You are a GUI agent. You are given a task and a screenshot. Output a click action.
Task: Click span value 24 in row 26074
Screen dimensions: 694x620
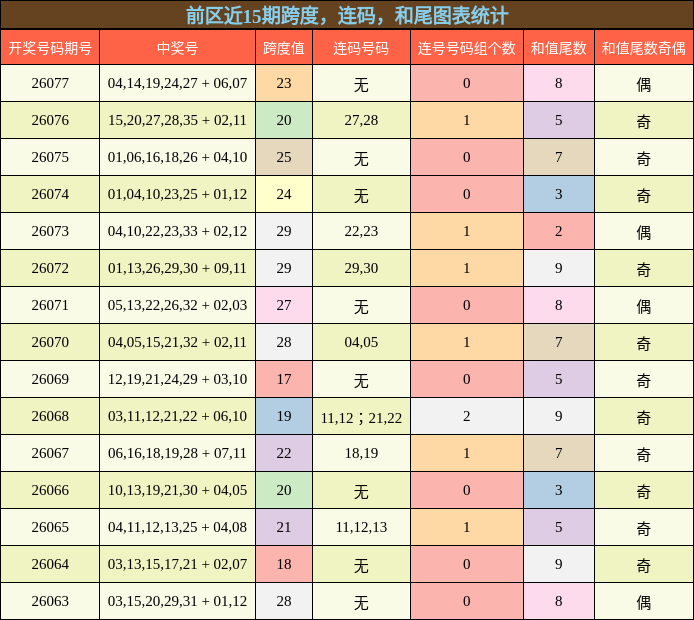(x=284, y=194)
